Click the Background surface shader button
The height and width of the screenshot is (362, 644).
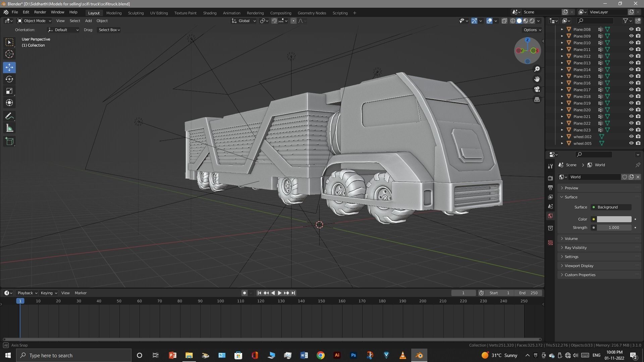(x=611, y=207)
